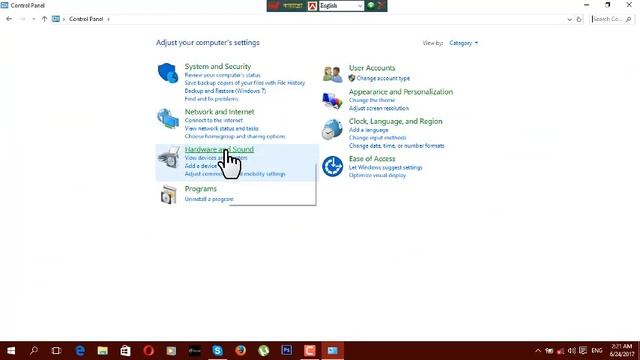Open uTorrent from the taskbar

pos(264,351)
